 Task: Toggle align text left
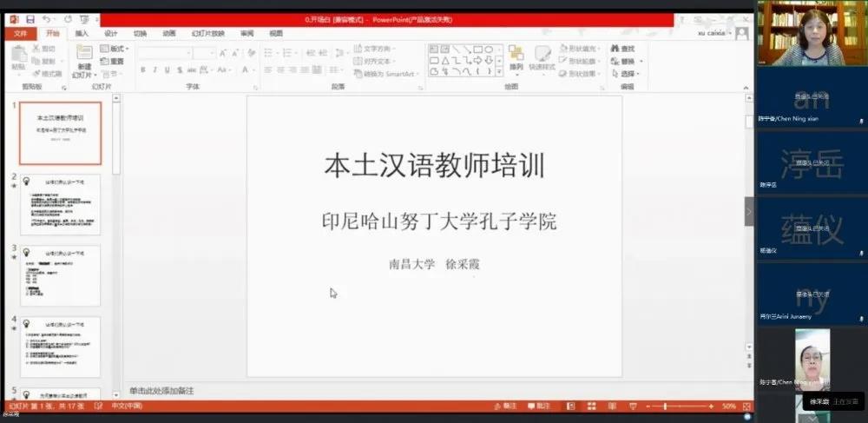[268, 69]
